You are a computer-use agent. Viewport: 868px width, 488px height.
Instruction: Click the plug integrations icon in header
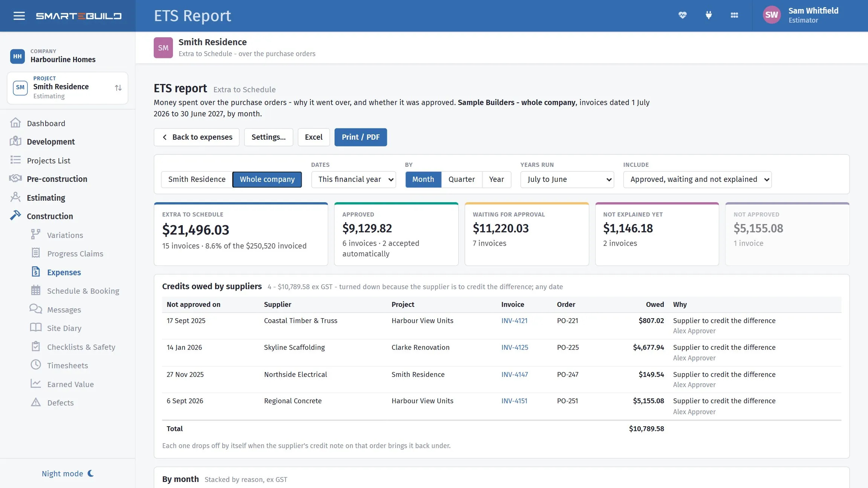tap(709, 15)
